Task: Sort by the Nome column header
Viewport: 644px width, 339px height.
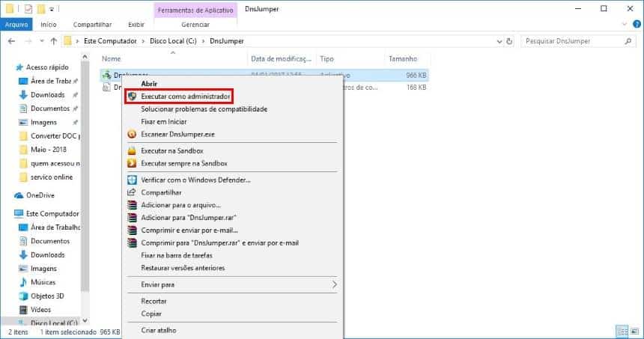Action: 112,59
